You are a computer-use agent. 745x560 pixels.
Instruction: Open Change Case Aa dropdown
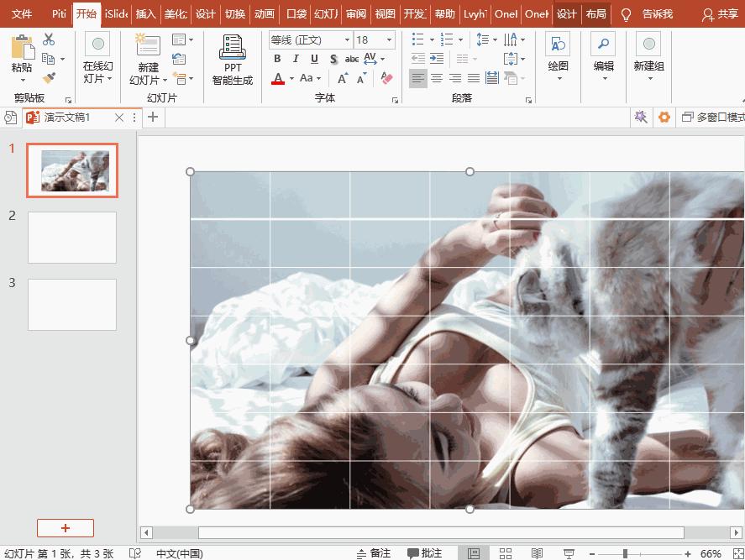pos(310,78)
